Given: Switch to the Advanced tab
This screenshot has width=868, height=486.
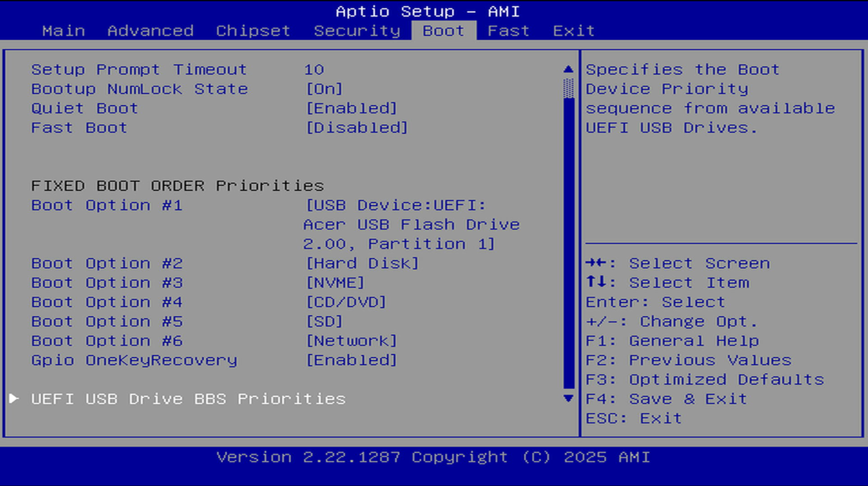Looking at the screenshot, I should pyautogui.click(x=150, y=30).
